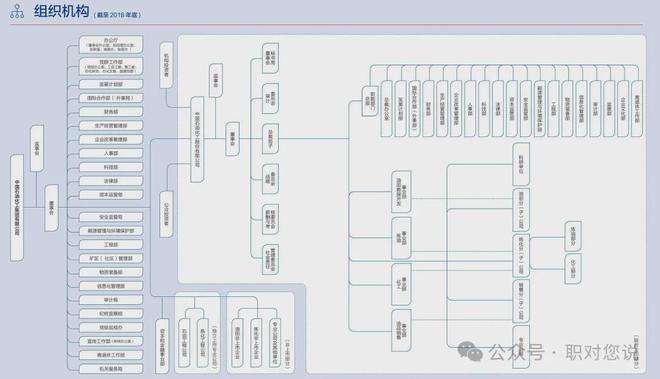
Task: Select the 机关服务局 box at bottom
Action: click(x=111, y=368)
